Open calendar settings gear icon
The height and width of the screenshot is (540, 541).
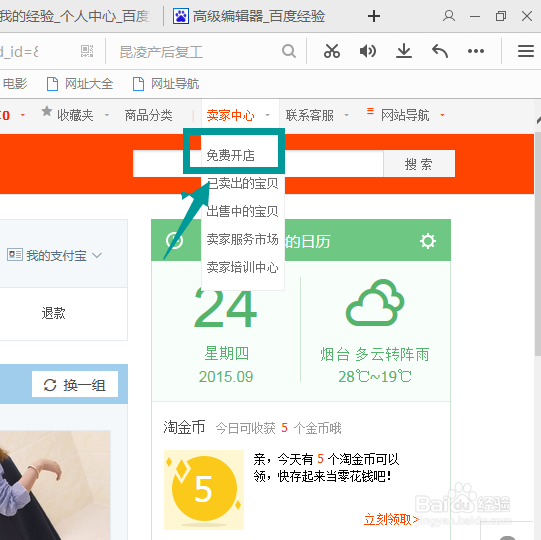click(x=428, y=241)
